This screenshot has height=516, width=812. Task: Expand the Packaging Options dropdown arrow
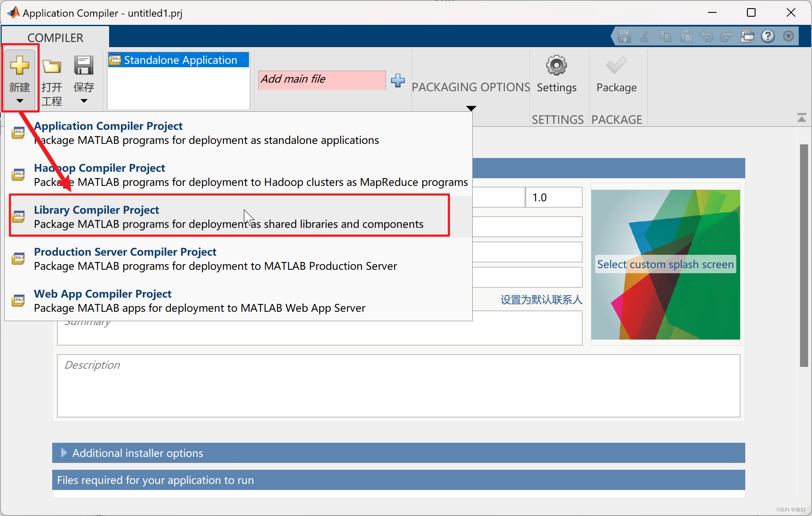point(471,108)
